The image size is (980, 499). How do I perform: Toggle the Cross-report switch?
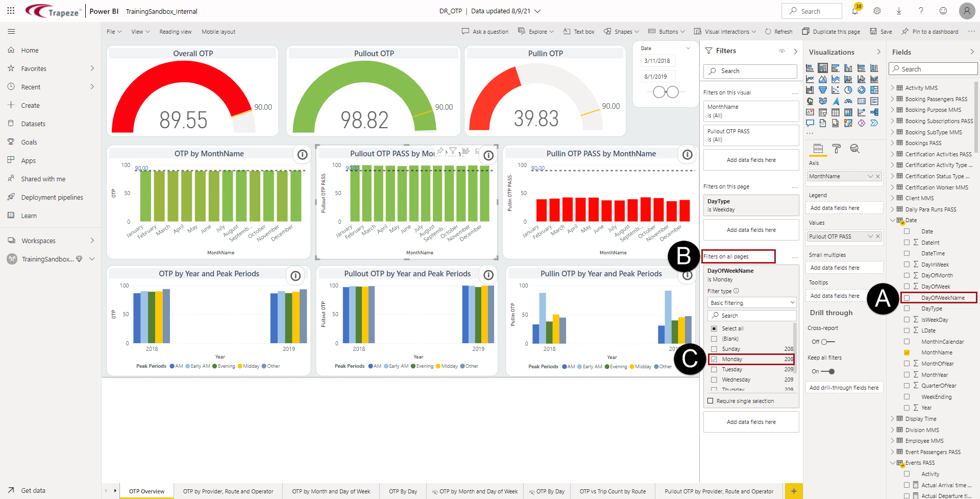[x=828, y=342]
